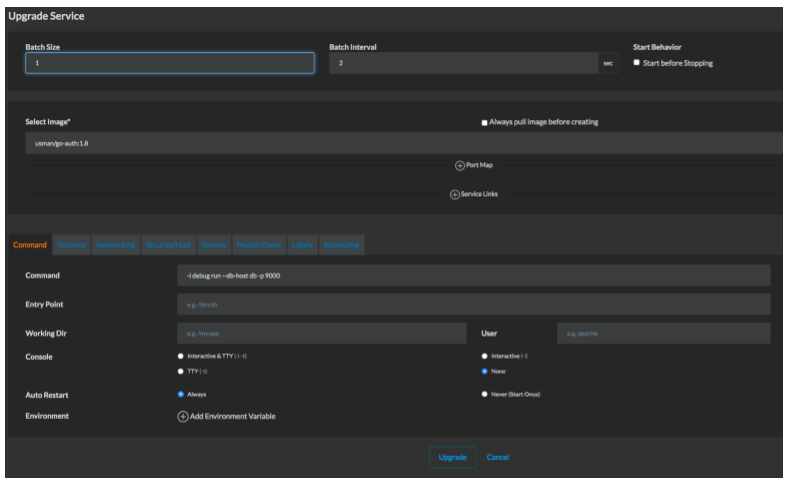
Task: Select the Interactive (-i) console option
Action: coord(484,356)
